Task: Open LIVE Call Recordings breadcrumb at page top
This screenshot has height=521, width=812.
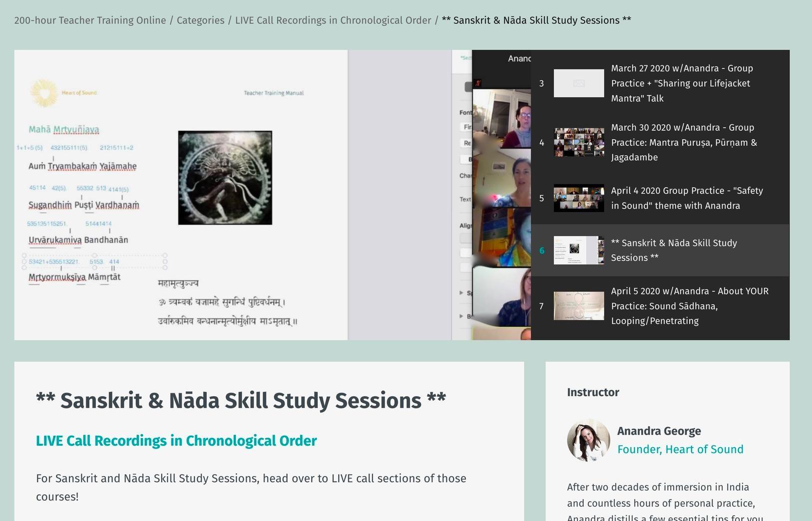Action: (333, 20)
